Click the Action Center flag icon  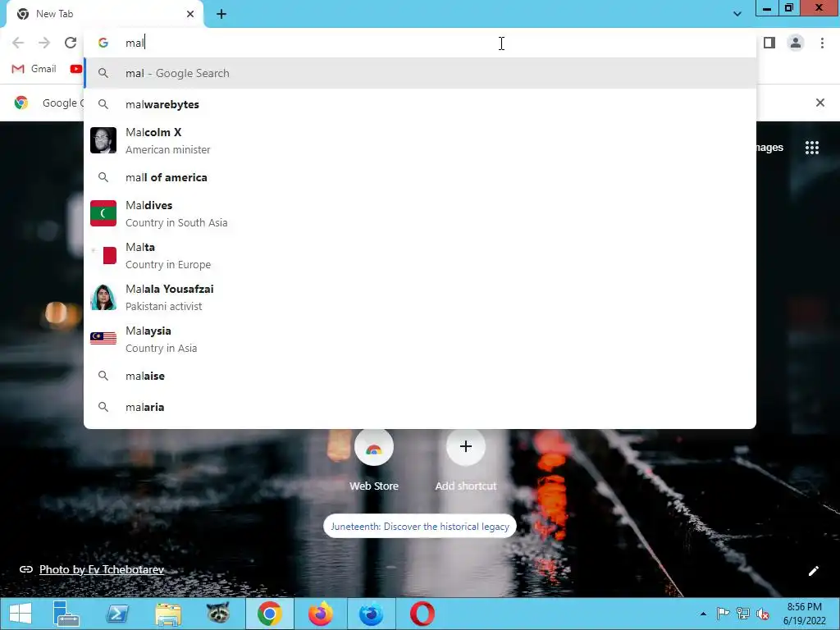pos(724,614)
